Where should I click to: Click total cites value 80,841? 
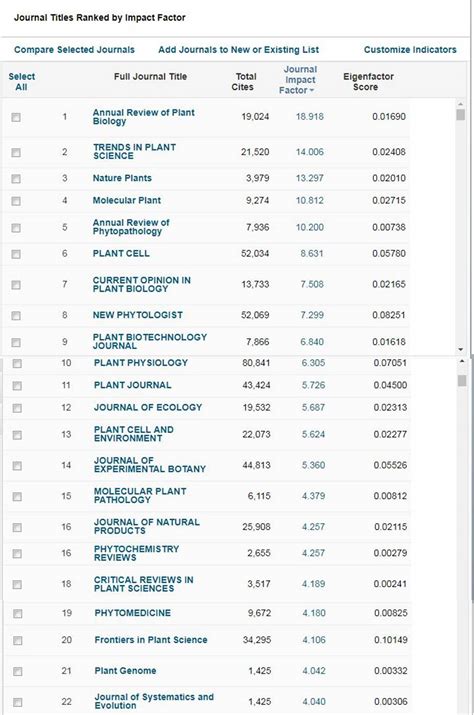(256, 363)
